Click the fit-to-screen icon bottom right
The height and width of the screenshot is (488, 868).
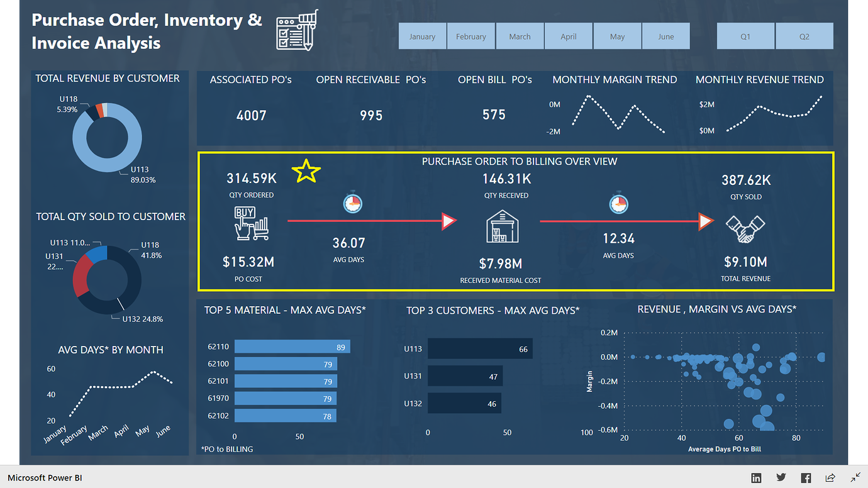[x=855, y=478]
